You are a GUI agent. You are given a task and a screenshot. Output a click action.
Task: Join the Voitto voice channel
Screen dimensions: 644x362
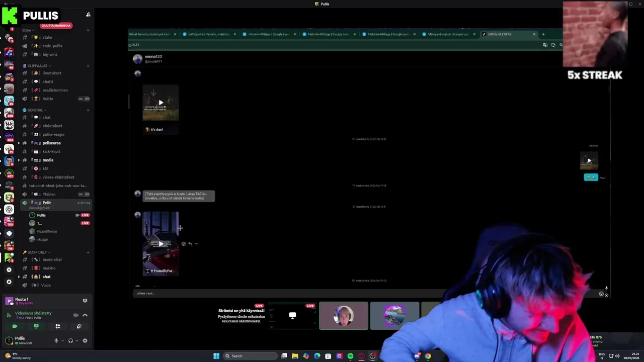tap(55, 99)
